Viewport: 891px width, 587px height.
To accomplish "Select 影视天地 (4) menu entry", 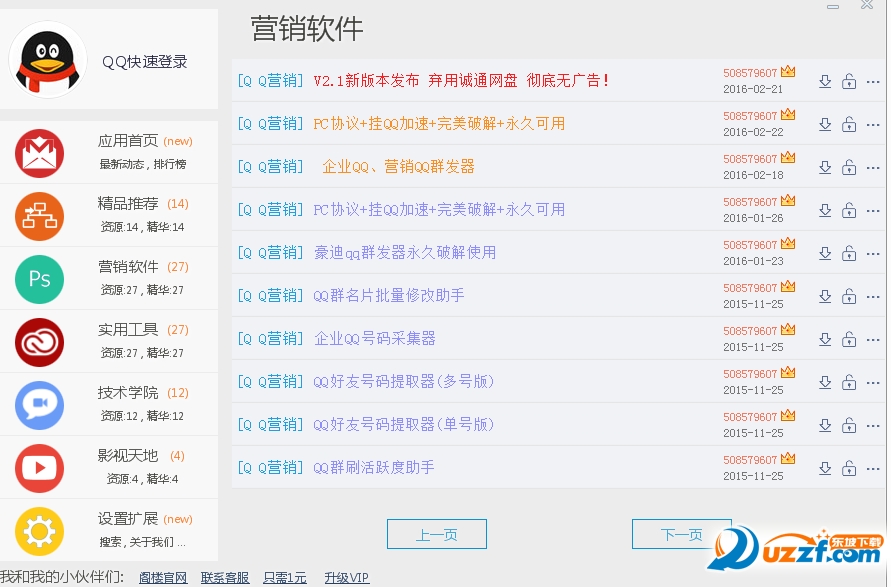I will 109,468.
